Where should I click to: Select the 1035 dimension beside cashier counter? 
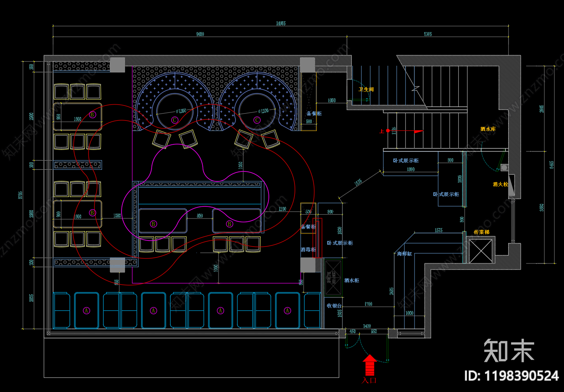coord(340,313)
